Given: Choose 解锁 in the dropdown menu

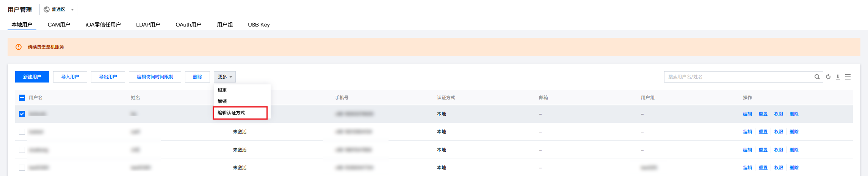Looking at the screenshot, I should pyautogui.click(x=222, y=101).
